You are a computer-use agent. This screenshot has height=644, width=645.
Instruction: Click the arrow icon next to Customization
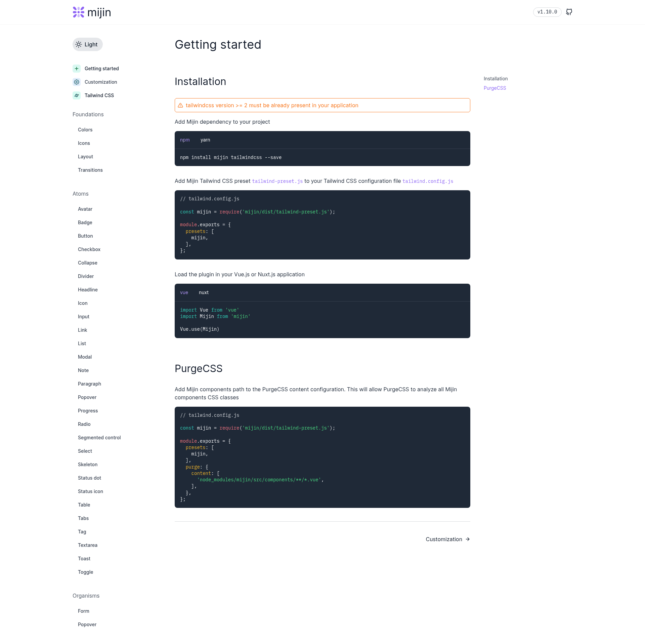(468, 539)
